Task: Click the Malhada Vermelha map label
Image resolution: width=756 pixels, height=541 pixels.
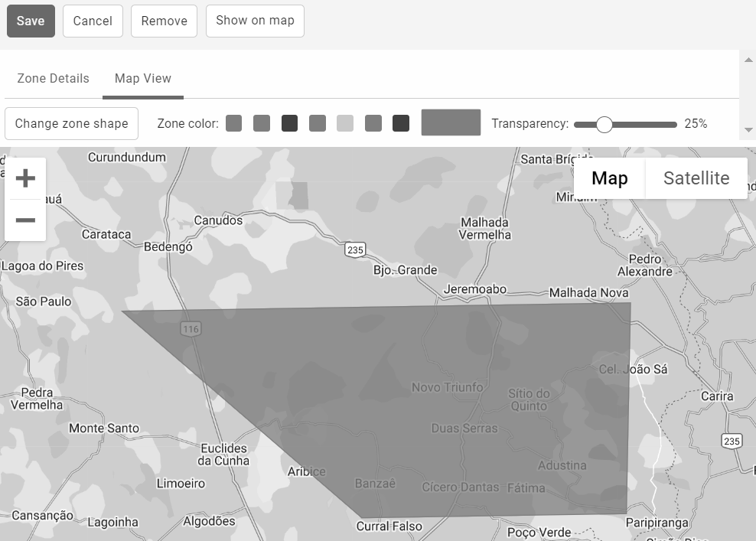Action: point(484,229)
